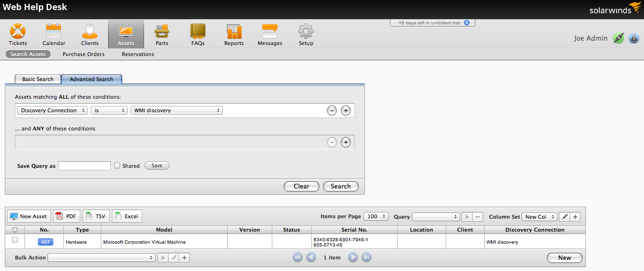Go to previous results page

[311, 258]
